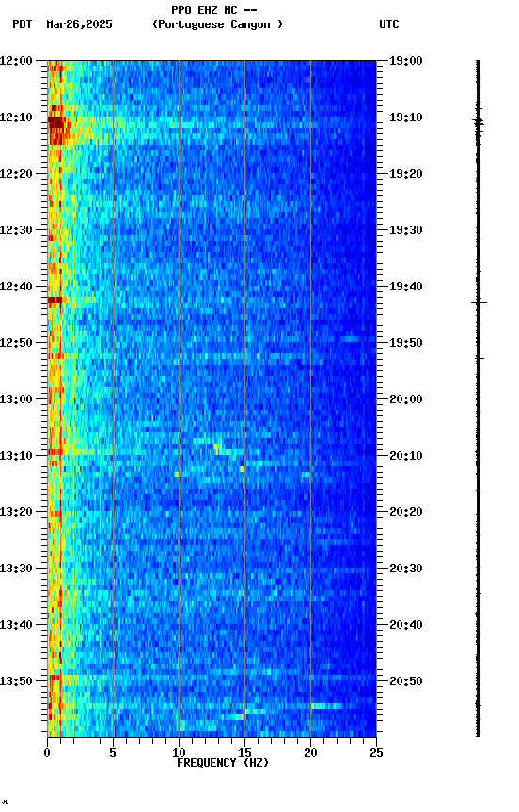Click the 13:50 PDT time label
This screenshot has width=519, height=812.
click(16, 681)
